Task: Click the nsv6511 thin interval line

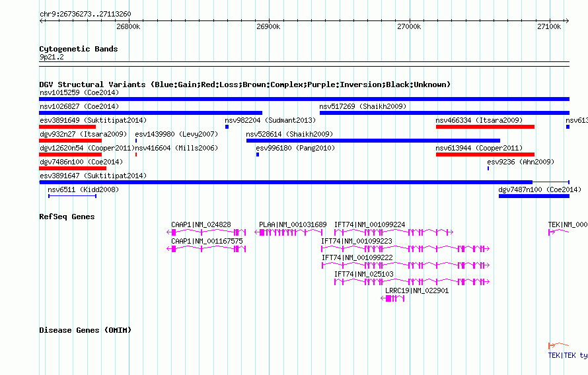Action: coord(73,196)
